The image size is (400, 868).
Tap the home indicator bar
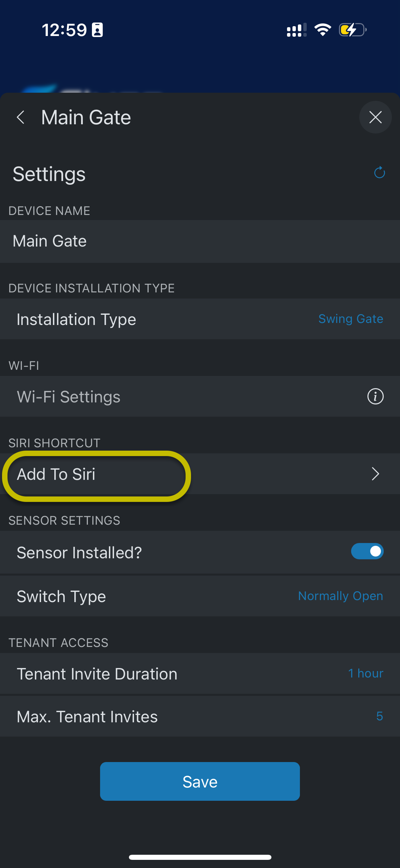point(200,857)
